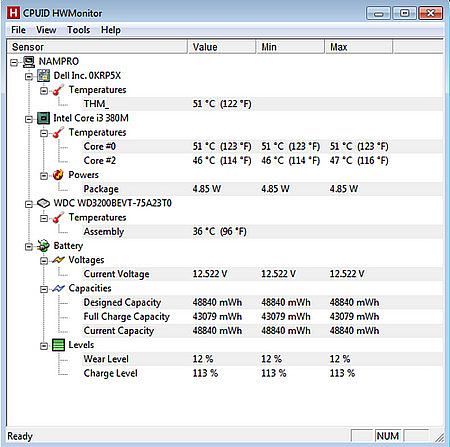The width and height of the screenshot is (450, 447).
Task: Select the Assembly temperature row
Action: 262,232
